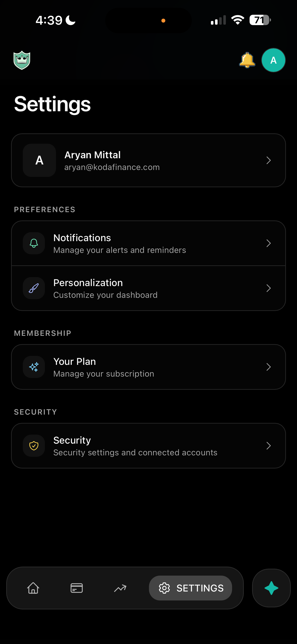Open the teal sparkle assistant button
Screen dimensions: 297x644
pyautogui.click(x=271, y=588)
